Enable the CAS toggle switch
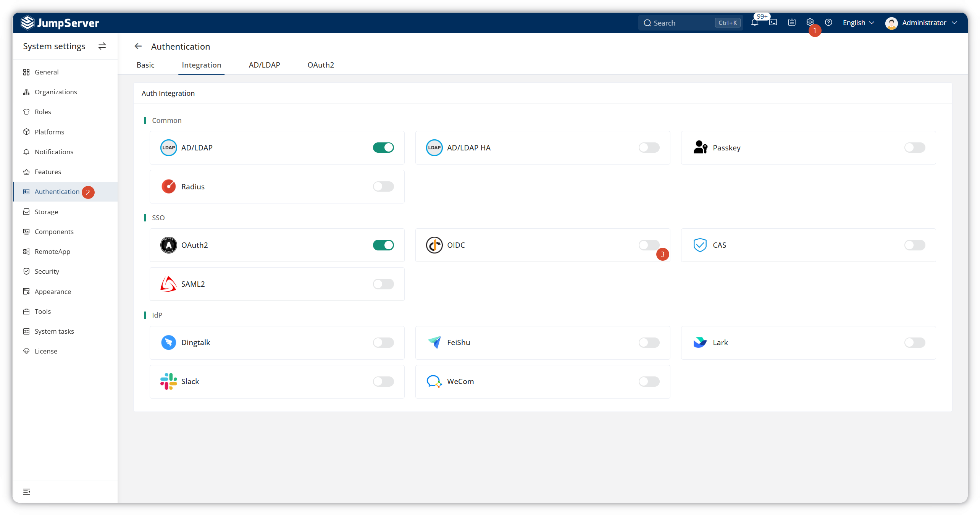980x515 pixels. coord(915,245)
